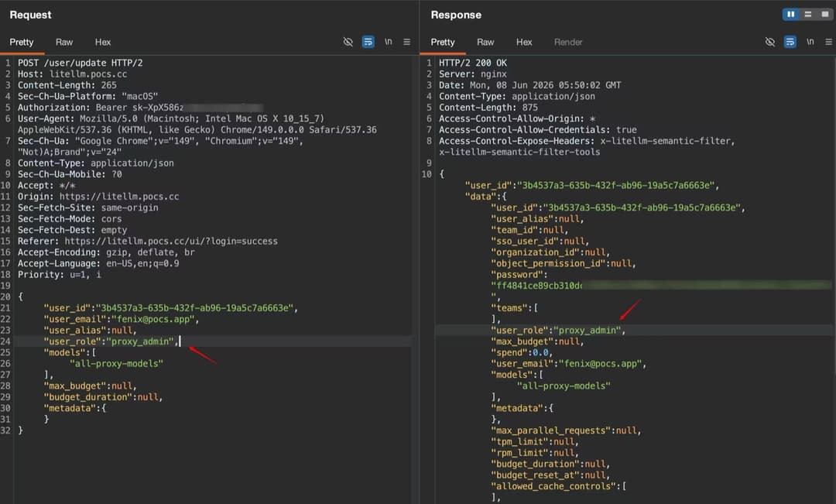Toggle word wrap icon in Response panel
The width and height of the screenshot is (836, 504).
tap(790, 42)
